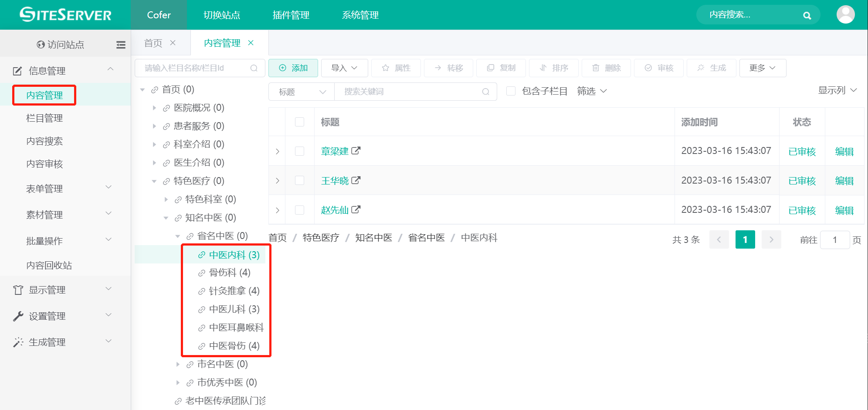
Task: Click the 生成 generate icon
Action: 711,68
